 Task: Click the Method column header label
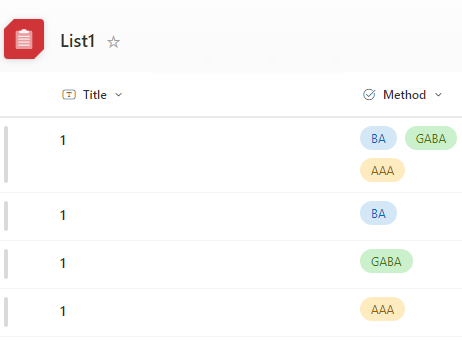[404, 95]
